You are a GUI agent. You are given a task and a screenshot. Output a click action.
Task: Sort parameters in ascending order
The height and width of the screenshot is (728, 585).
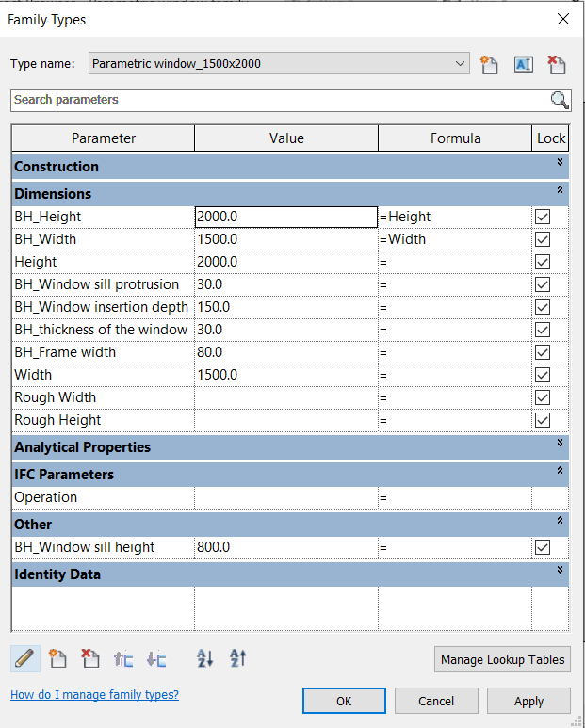click(205, 659)
